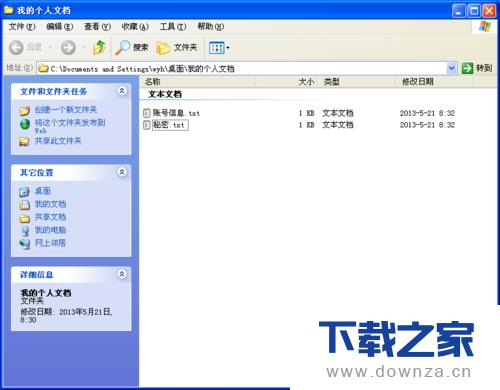500x390 pixels.
Task: Maximize the 我的个人文档 window
Action: pos(474,11)
